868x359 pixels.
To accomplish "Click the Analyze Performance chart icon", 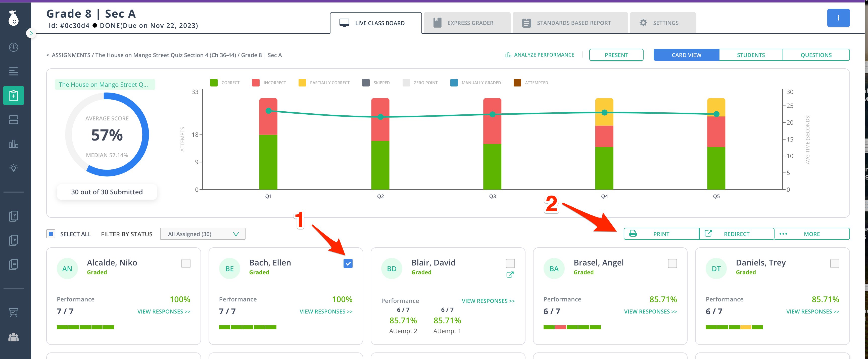I will point(508,55).
